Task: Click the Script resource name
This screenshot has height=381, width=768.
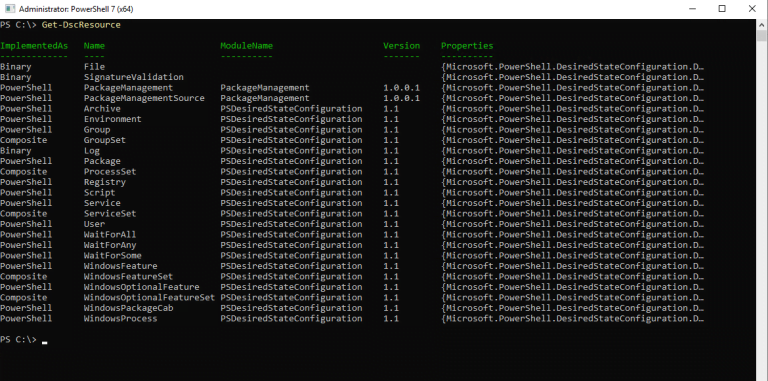Action: coord(99,192)
